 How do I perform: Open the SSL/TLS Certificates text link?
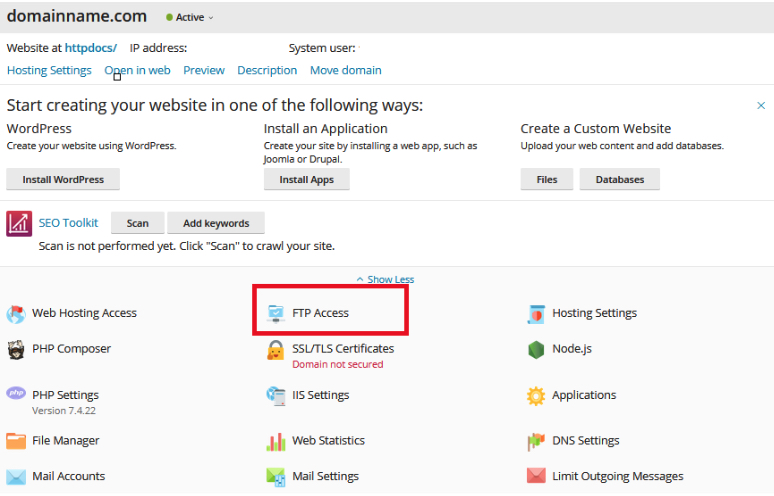point(343,349)
